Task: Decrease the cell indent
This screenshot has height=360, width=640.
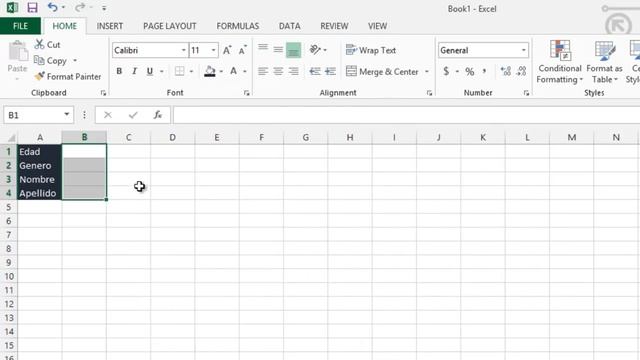Action: 315,71
